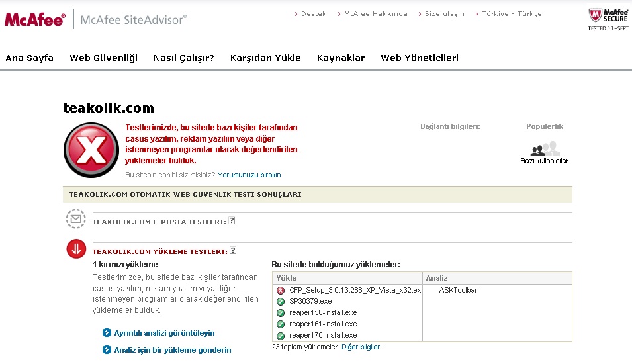This screenshot has width=632, height=364.
Task: Click the red download tests arrow icon
Action: [76, 249]
